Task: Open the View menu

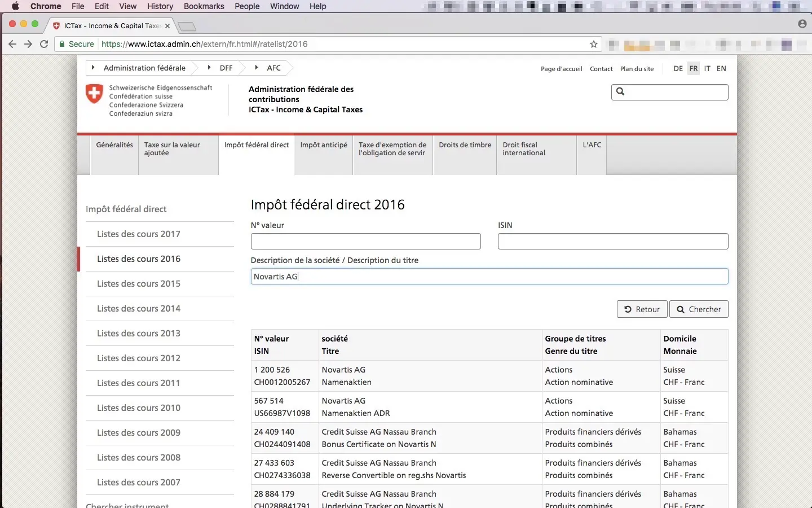Action: (x=128, y=6)
